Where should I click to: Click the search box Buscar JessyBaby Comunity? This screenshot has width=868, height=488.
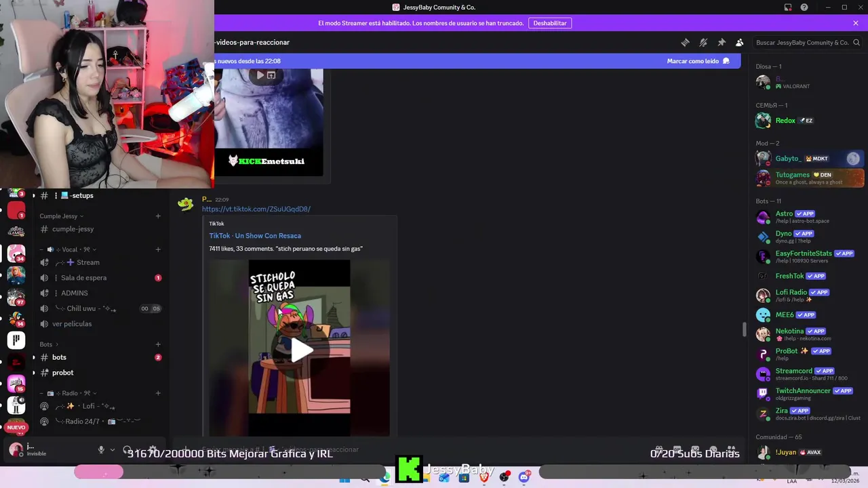click(x=807, y=42)
